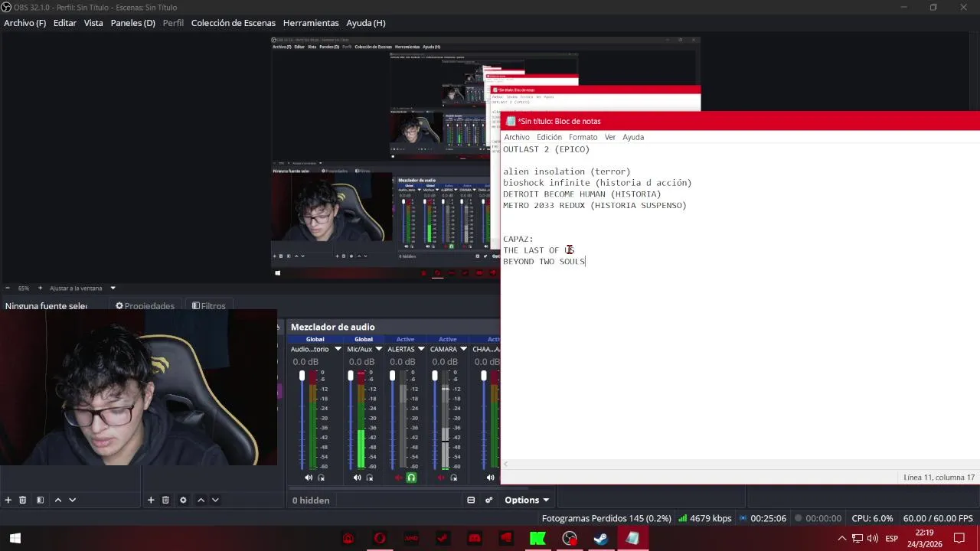Toggle monitoring on Mic/Aux channel
The image size is (980, 551).
coord(370,478)
